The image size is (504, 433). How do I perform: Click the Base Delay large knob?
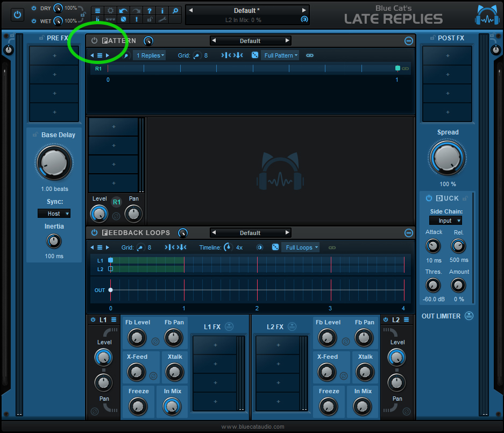coord(54,162)
